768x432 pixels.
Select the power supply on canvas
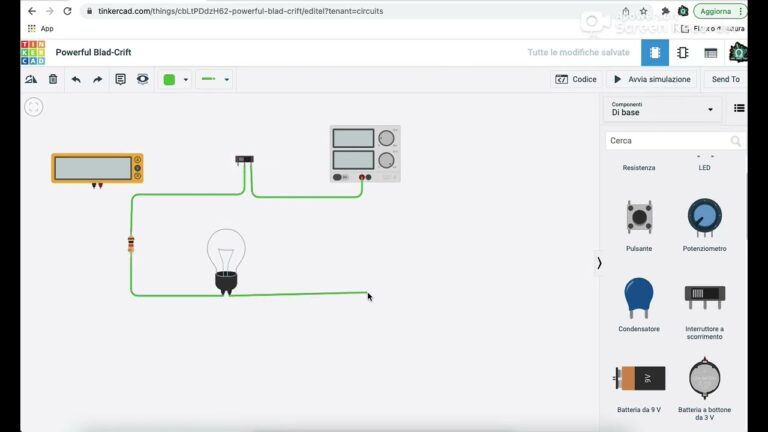(x=365, y=154)
